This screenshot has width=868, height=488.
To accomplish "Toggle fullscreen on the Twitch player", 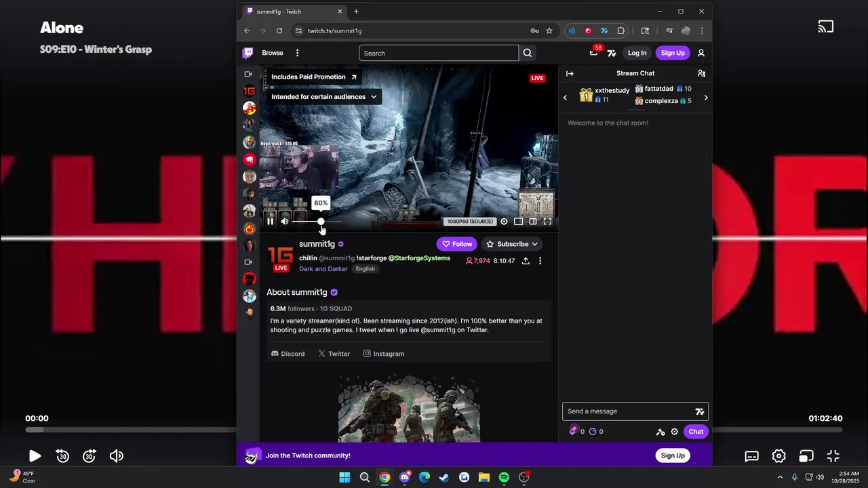I will click(x=547, y=221).
